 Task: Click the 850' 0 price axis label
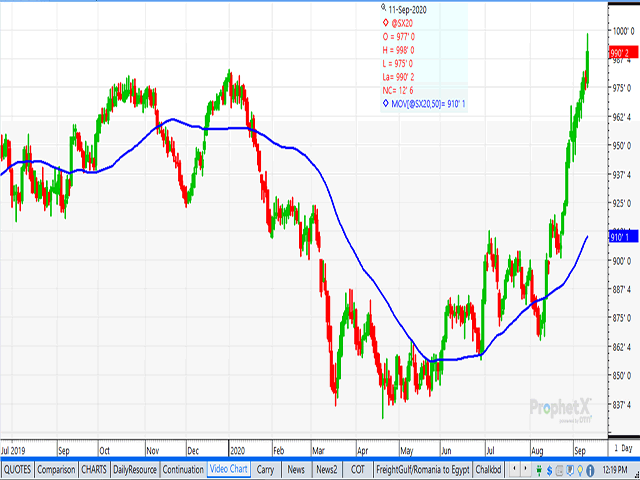coord(622,376)
